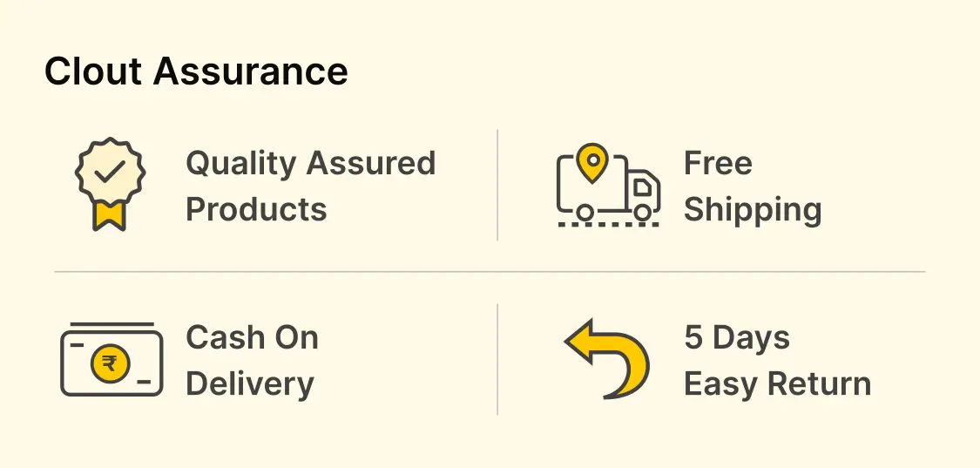Viewport: 980px width, 468px height.
Task: Click the rupee coin symbol
Action: (x=110, y=363)
